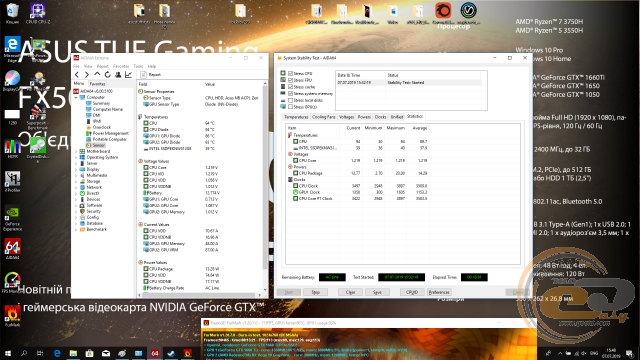This screenshot has height=360, width=640.
Task: Open the user icon in AIDA64 toolbar
Action: click(x=118, y=75)
